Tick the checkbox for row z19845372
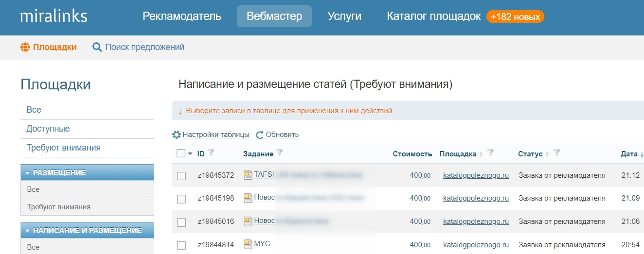The height and width of the screenshot is (254, 644). tap(181, 176)
